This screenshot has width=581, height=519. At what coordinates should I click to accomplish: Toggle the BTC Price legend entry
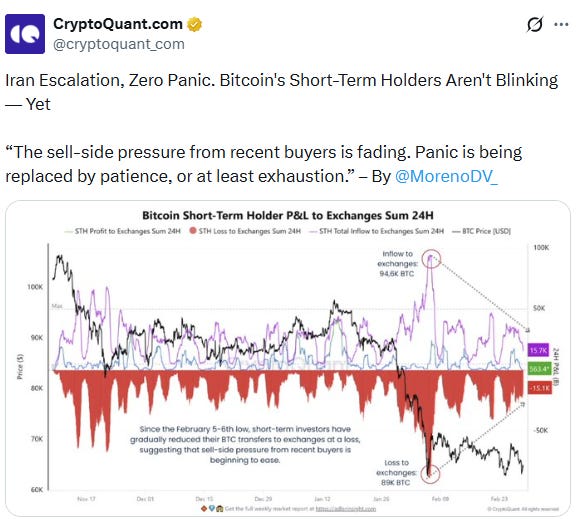click(481, 231)
